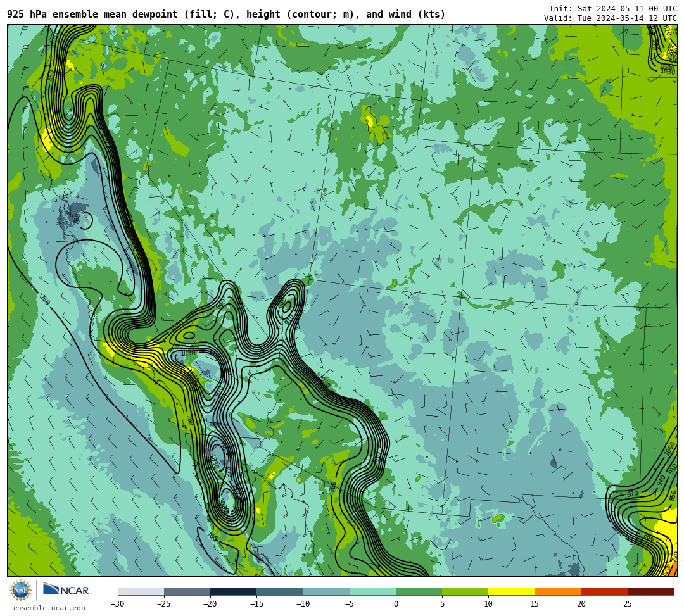This screenshot has width=684, height=616.
Task: Click the colorbar label 15
Action: point(535,604)
